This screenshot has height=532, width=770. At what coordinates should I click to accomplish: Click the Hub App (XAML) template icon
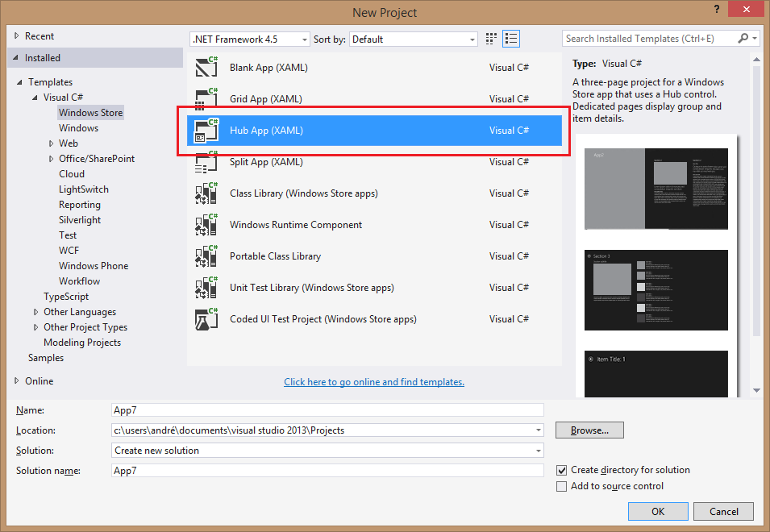(206, 131)
